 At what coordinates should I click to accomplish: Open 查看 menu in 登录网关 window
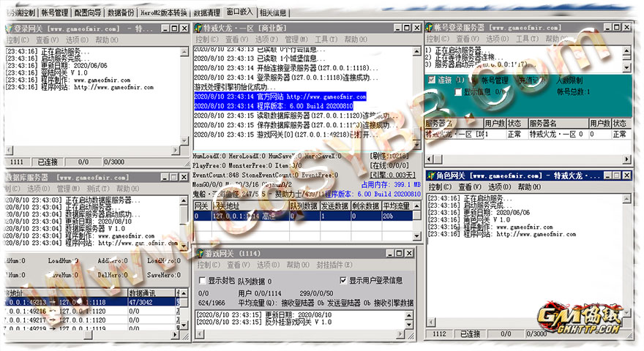click(47, 39)
